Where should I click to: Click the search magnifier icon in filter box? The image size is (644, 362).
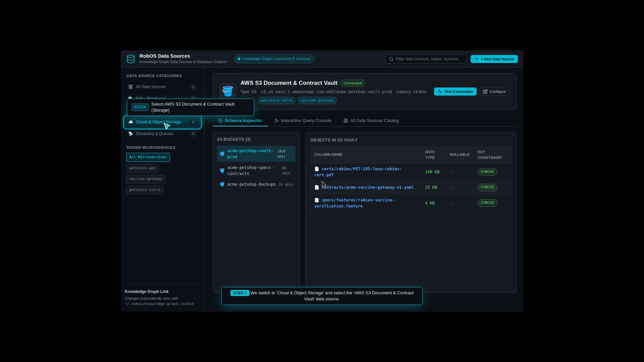pos(391,59)
